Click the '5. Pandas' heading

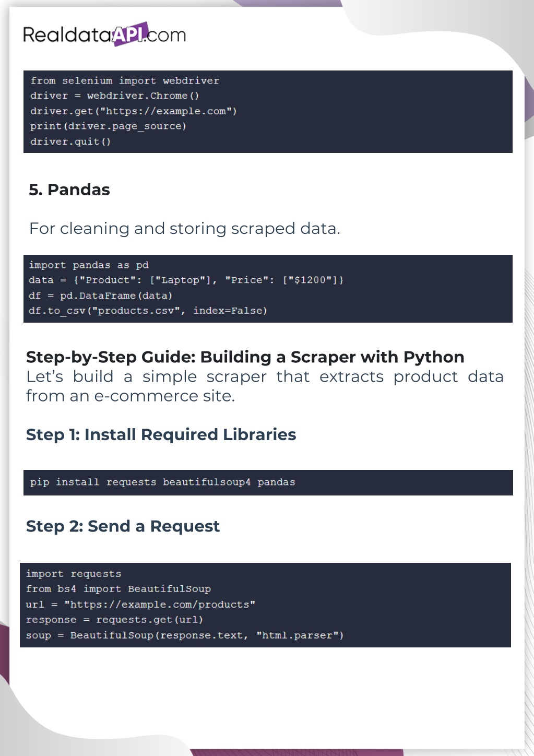tap(69, 190)
